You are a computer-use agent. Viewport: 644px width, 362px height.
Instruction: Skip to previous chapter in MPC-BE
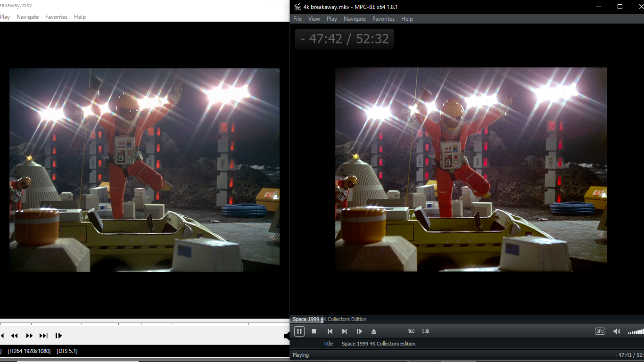330,331
